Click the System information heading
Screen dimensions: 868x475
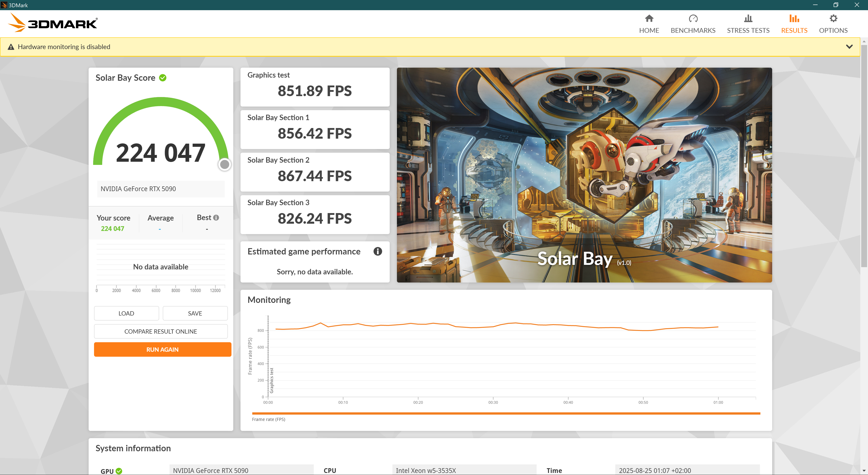(x=133, y=448)
